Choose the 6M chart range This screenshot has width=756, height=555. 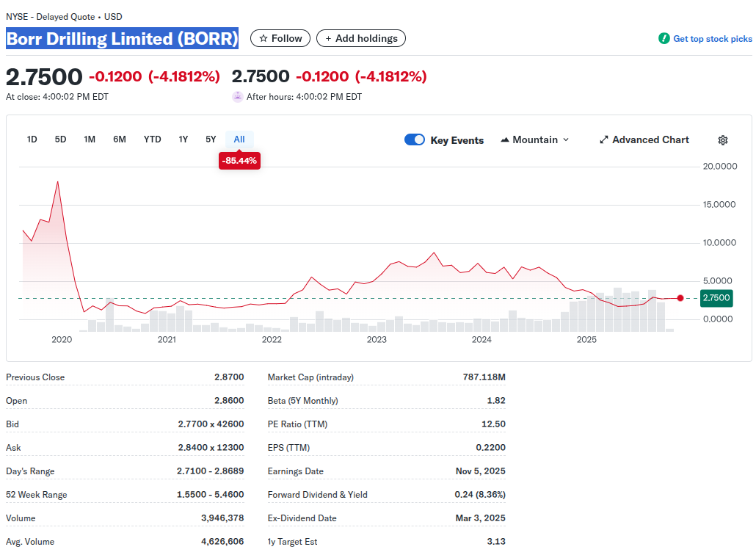[x=120, y=139]
